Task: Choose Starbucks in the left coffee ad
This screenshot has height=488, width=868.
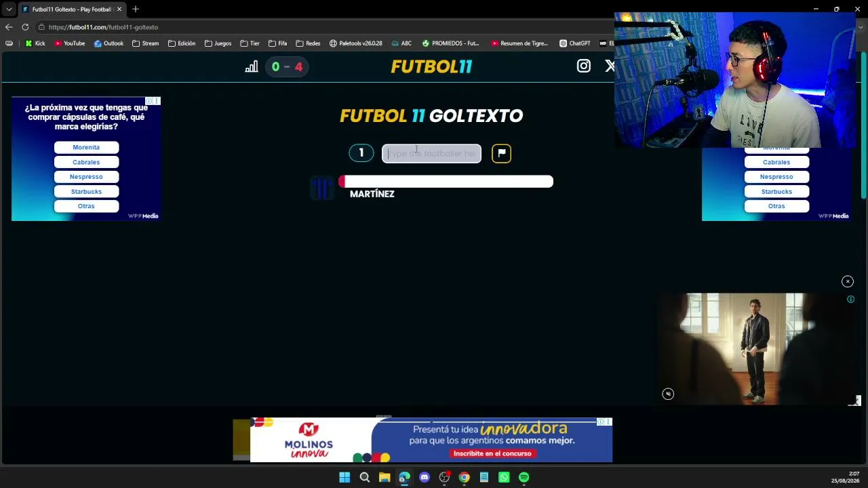Action: (x=86, y=192)
